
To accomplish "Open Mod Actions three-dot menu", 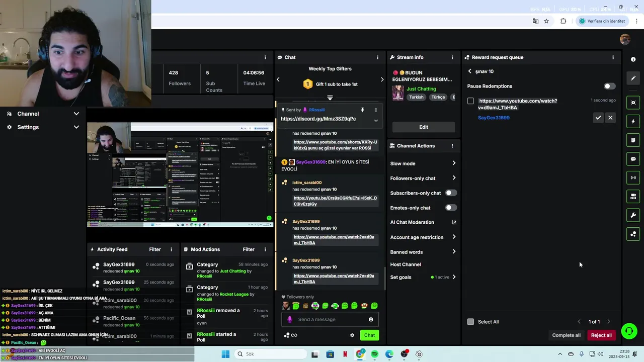I will 265,249.
